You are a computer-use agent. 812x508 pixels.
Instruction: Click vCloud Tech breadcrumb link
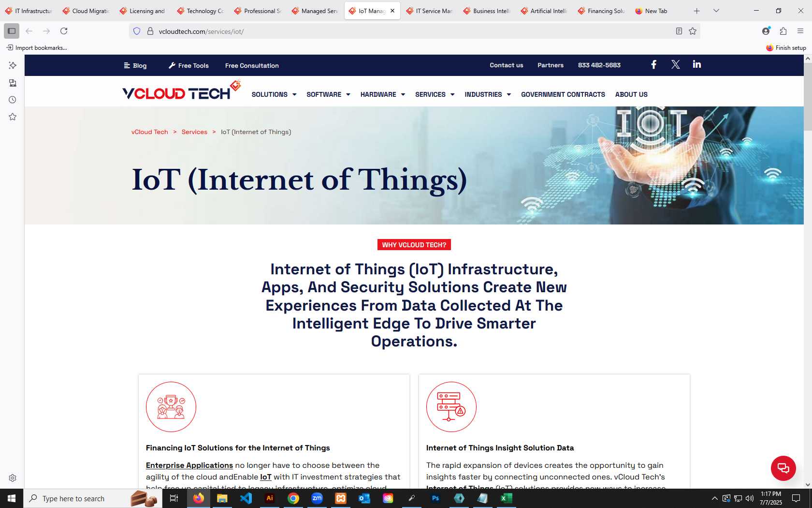click(x=150, y=132)
